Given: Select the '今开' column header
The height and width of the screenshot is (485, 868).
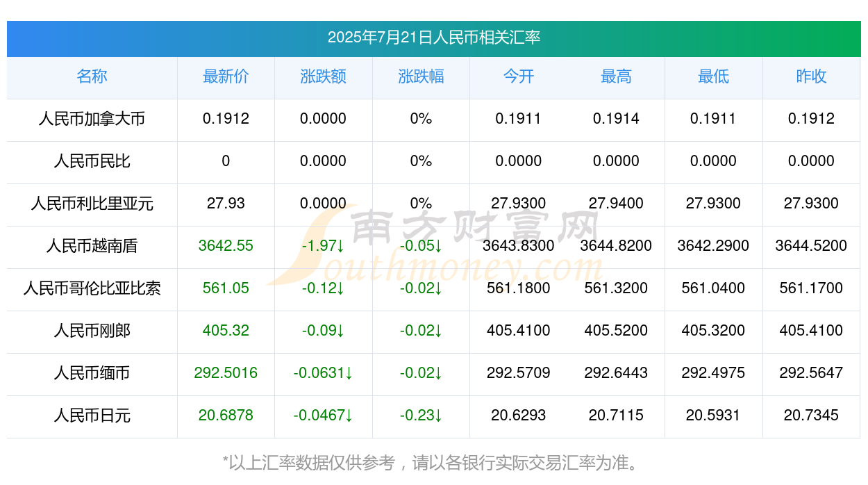Looking at the screenshot, I should coord(519,76).
